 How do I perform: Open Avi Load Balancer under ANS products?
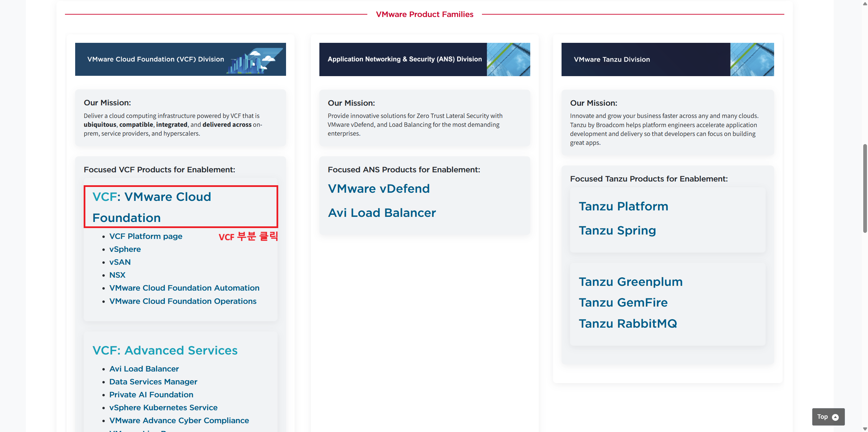pos(382,213)
